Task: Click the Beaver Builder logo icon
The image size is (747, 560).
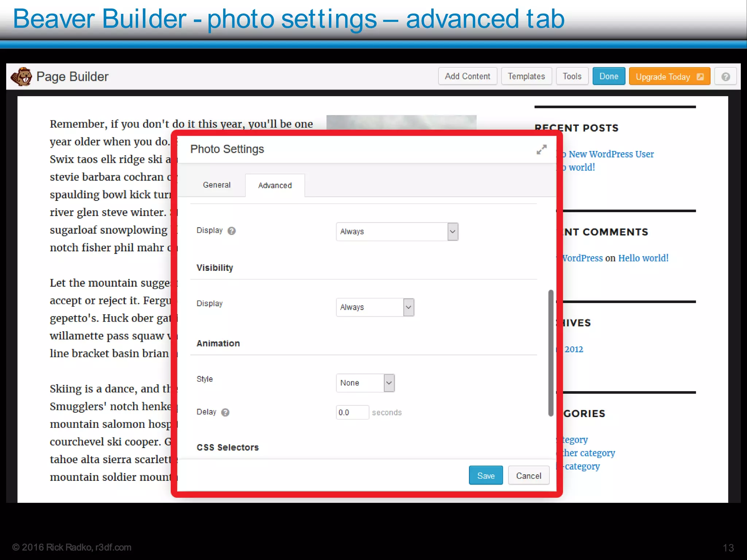Action: coord(21,77)
